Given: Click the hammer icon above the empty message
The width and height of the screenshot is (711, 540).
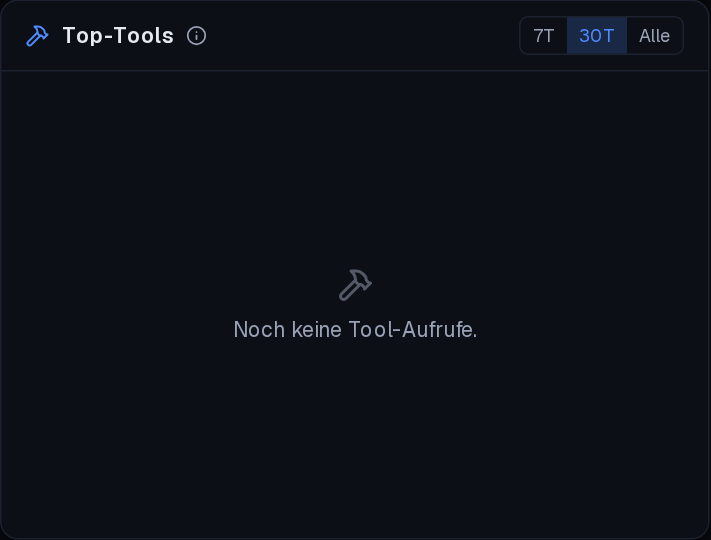Looking at the screenshot, I should 355,285.
